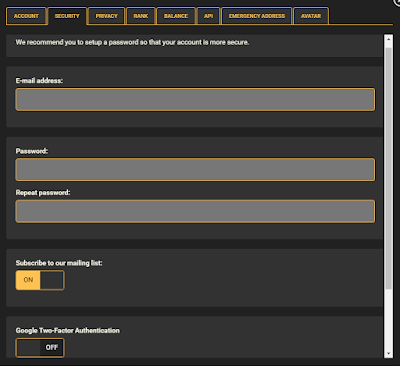Click the Subscribe to our mailing list label
Image resolution: width=400 pixels, height=366 pixels.
click(x=59, y=263)
